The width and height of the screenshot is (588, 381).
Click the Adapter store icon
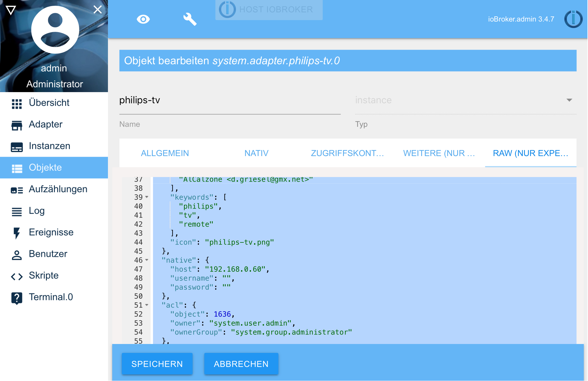pyautogui.click(x=17, y=125)
